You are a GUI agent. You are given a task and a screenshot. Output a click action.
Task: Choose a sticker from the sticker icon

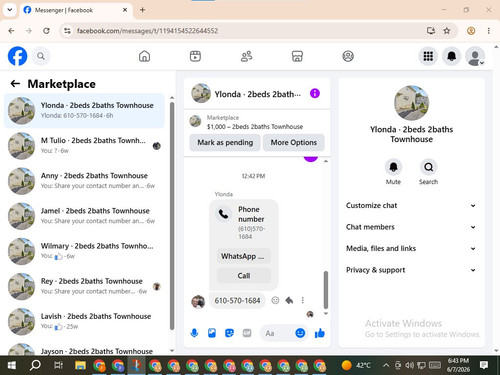[x=229, y=333]
